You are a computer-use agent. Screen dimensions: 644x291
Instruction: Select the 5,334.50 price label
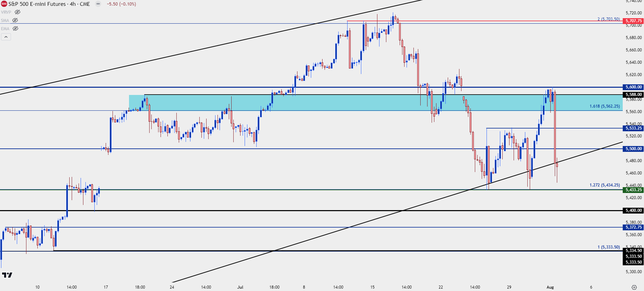633,251
